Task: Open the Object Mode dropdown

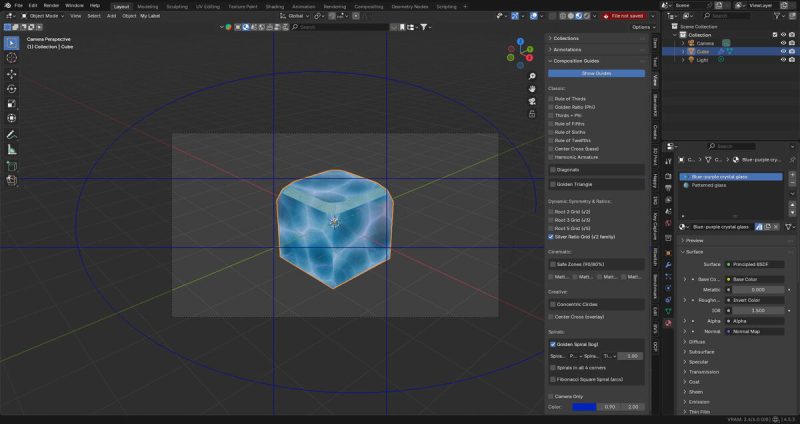Action: coord(42,16)
